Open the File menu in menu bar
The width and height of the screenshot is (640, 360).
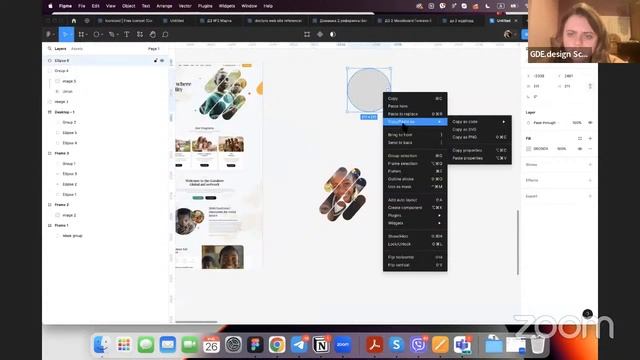[x=82, y=6]
